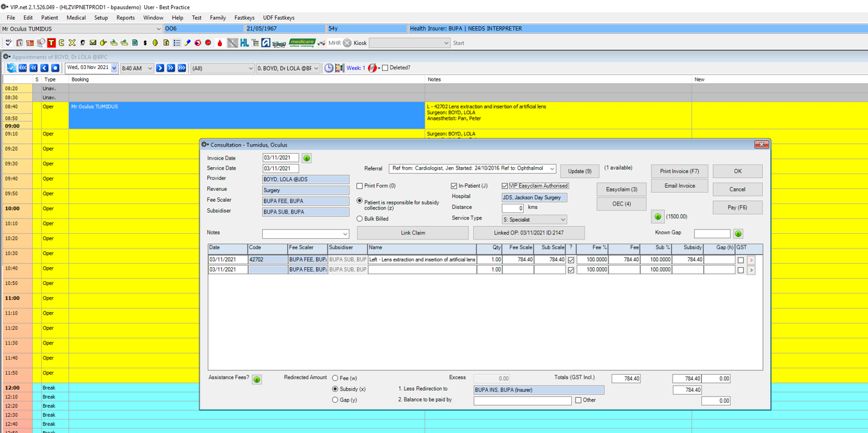868x433 pixels.
Task: Tick the Other checkbox
Action: (578, 400)
